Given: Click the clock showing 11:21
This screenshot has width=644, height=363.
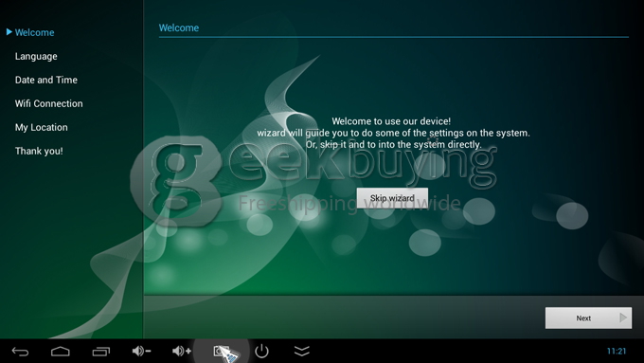Looking at the screenshot, I should 617,351.
